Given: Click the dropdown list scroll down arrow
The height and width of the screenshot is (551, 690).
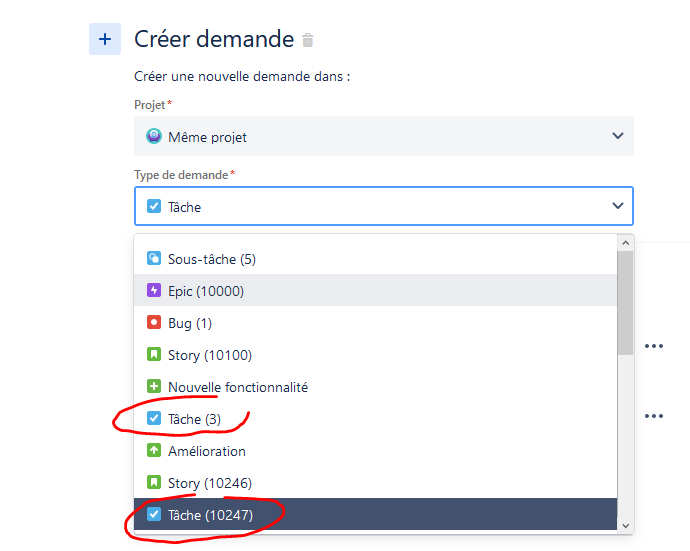Looking at the screenshot, I should tap(625, 525).
